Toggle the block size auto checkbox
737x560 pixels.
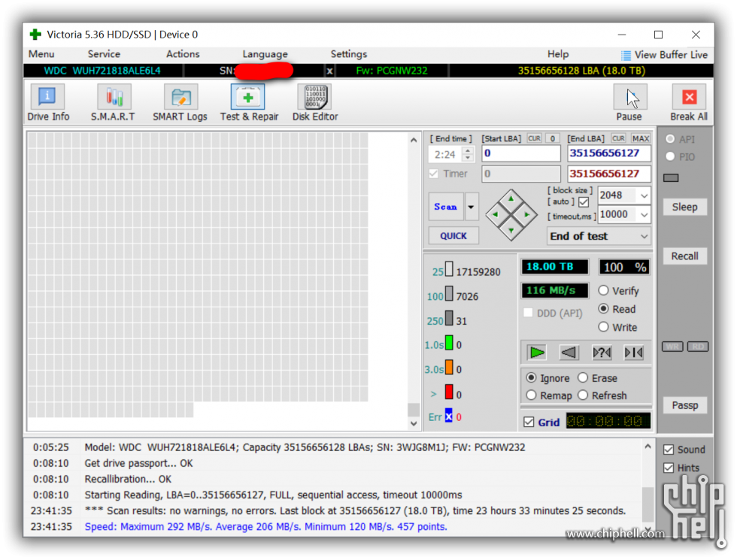point(584,202)
